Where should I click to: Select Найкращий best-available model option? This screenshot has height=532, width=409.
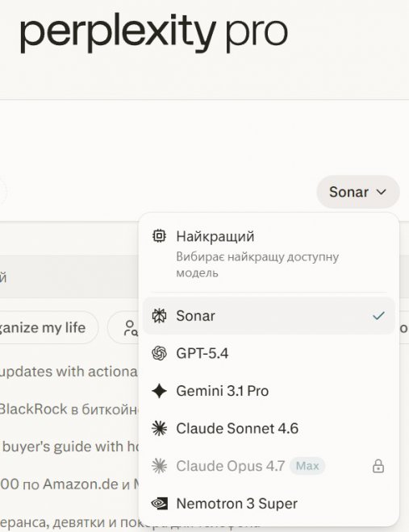coord(269,253)
